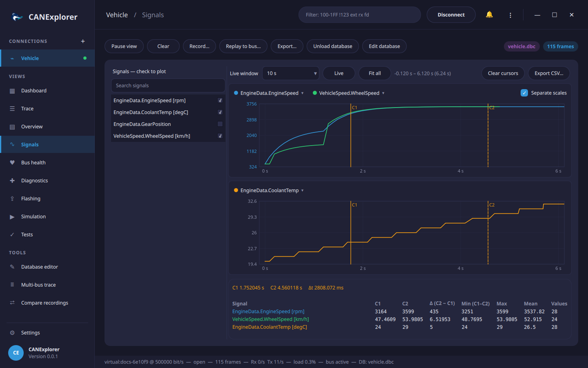Image resolution: width=588 pixels, height=368 pixels.
Task: Click the vehicle.dbc database badge
Action: pyautogui.click(x=521, y=47)
